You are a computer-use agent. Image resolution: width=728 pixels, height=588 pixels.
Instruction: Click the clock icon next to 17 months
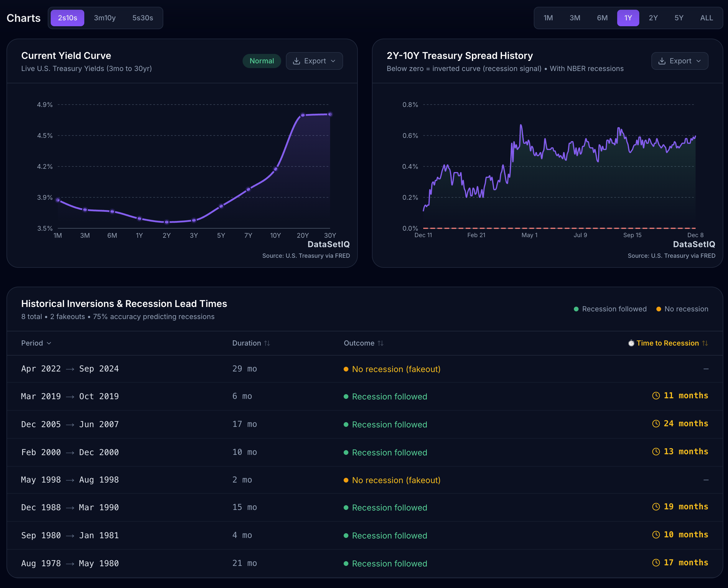click(x=656, y=563)
